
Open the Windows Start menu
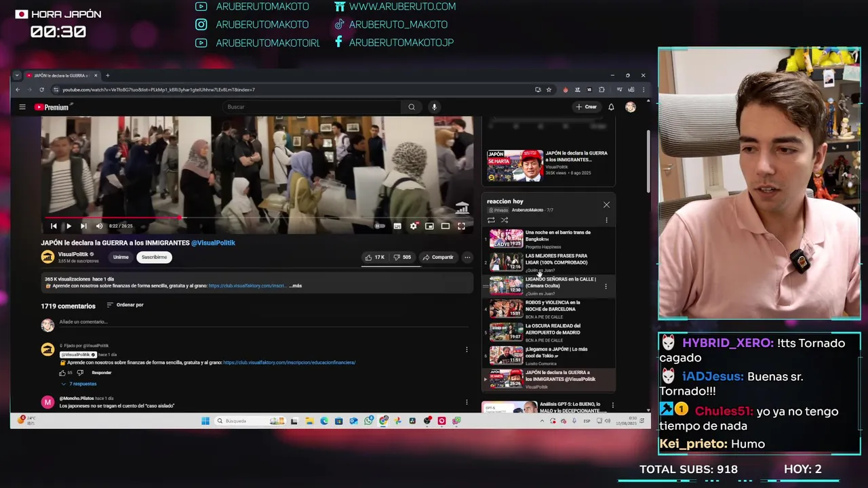pyautogui.click(x=205, y=421)
